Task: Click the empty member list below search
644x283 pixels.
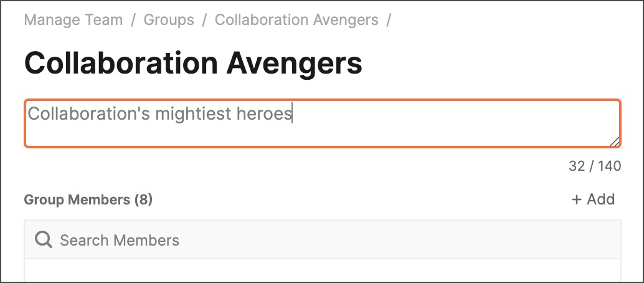Action: [x=323, y=271]
